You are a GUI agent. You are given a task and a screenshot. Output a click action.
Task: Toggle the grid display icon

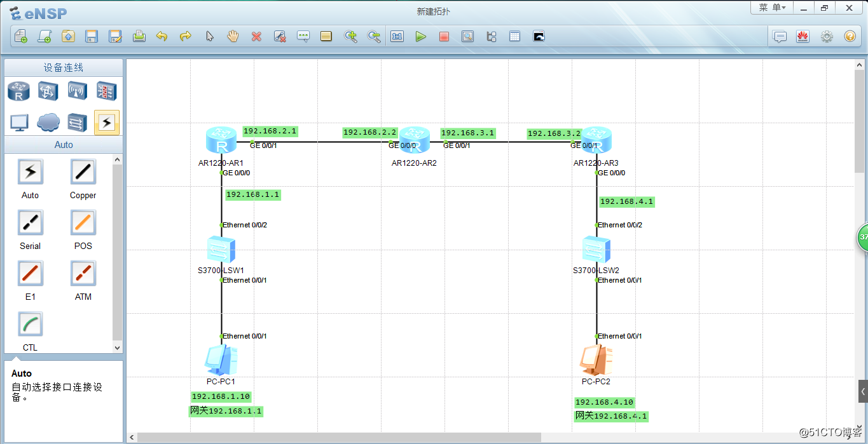point(515,36)
